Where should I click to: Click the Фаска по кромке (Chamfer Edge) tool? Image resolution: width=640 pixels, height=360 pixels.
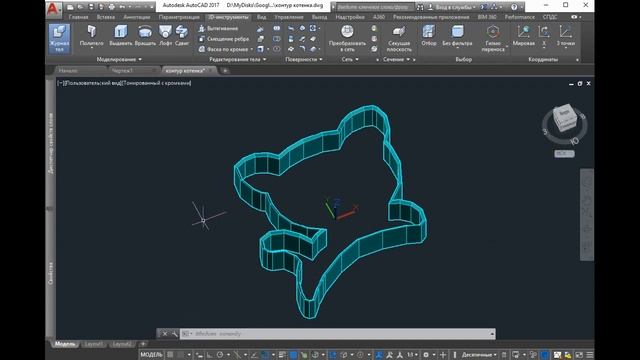[x=224, y=49]
